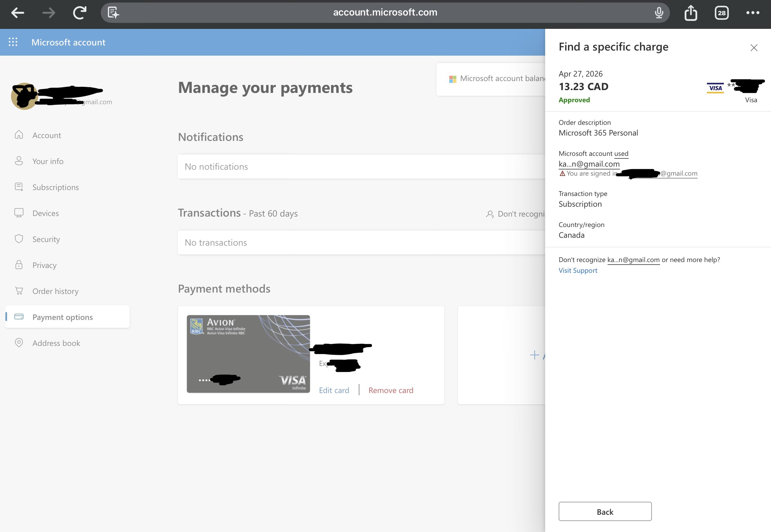The image size is (771, 532).
Task: Click the Account home icon in sidebar
Action: 19,135
